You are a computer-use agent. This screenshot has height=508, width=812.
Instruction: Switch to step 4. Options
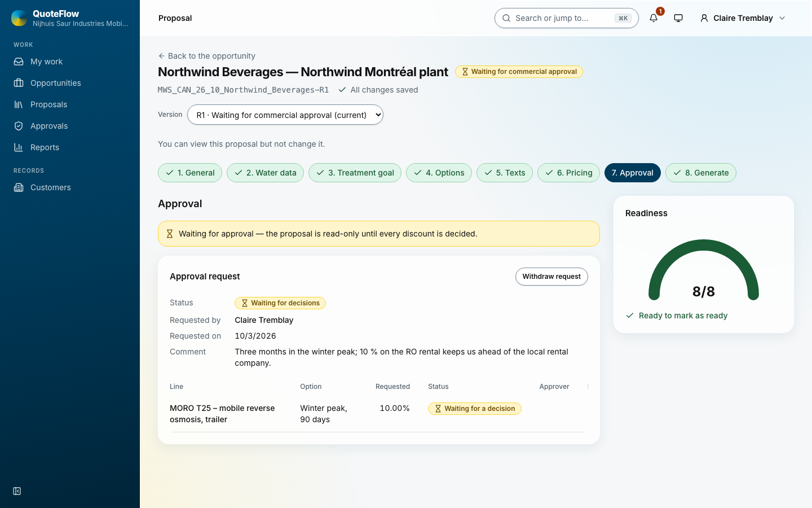coord(439,173)
